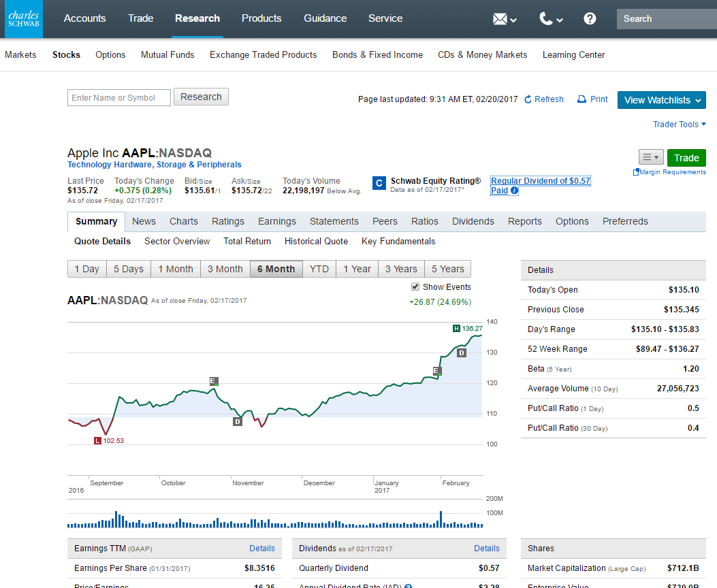
Task: Switch to the Charts tab
Action: tap(183, 222)
